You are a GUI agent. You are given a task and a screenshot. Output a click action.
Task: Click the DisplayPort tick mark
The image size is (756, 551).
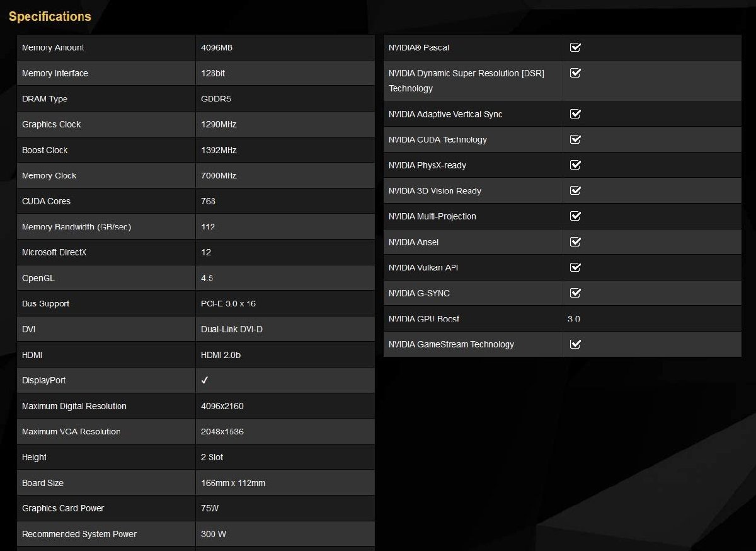click(205, 380)
